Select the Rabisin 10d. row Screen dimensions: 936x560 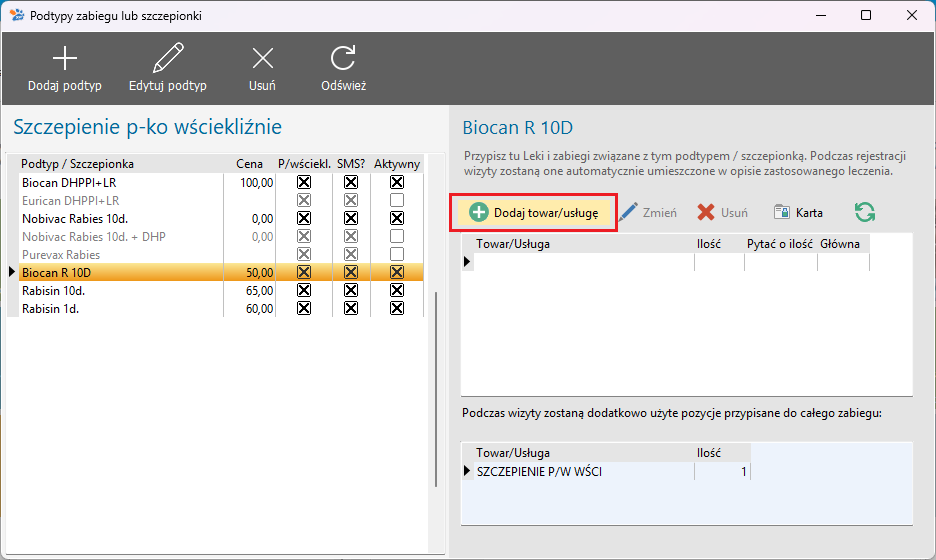(221, 291)
